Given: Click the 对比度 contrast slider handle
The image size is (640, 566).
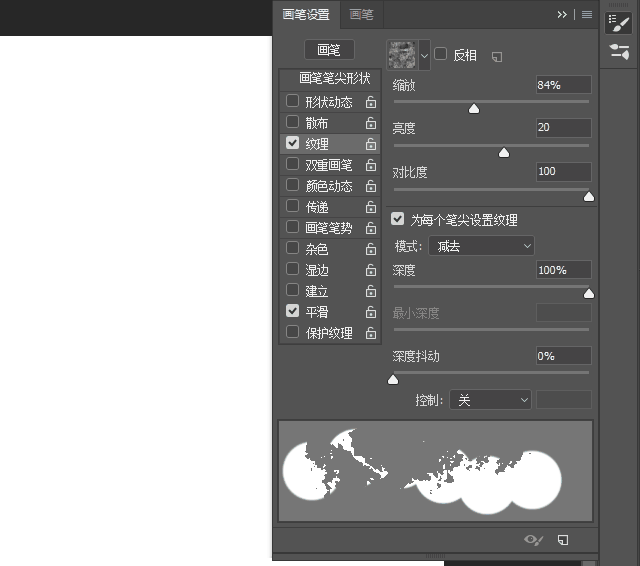Looking at the screenshot, I should 589,197.
